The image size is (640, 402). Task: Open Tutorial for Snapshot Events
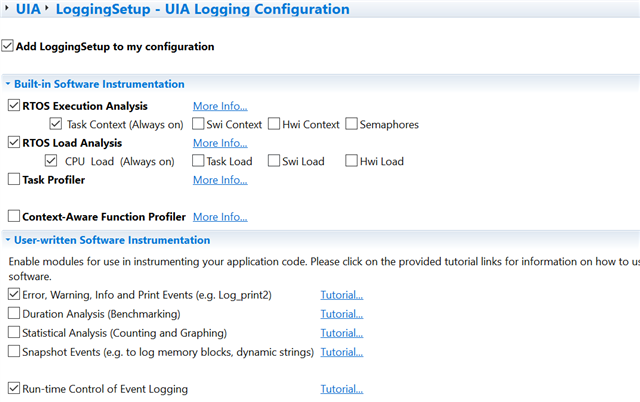341,352
